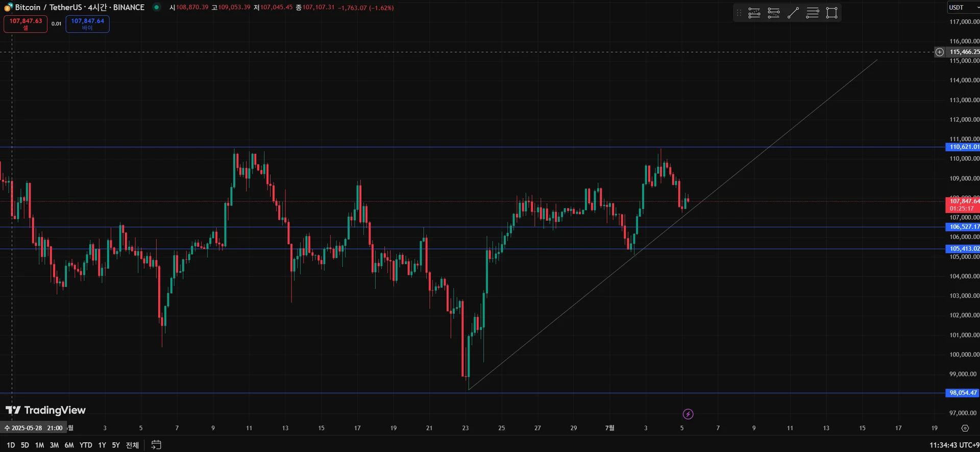Select the rectangle drawing tool

pos(832,13)
